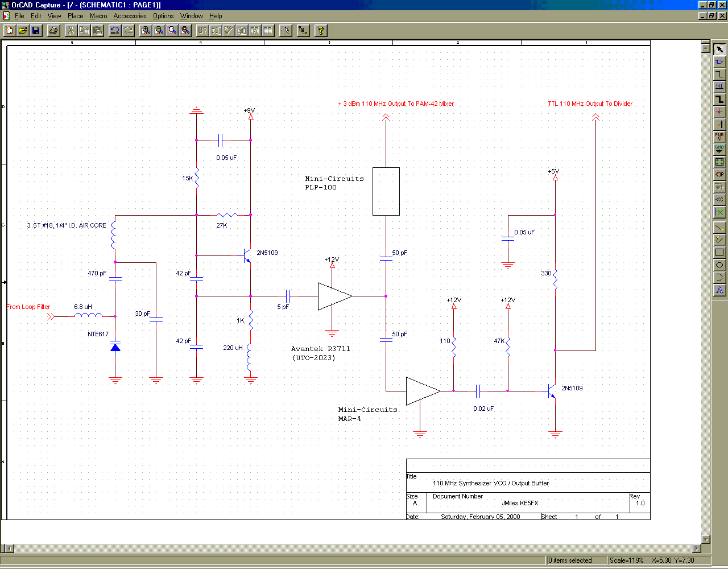Viewport: 728px width, 569px height.
Task: Open the Project Manager icon
Action: (x=303, y=30)
